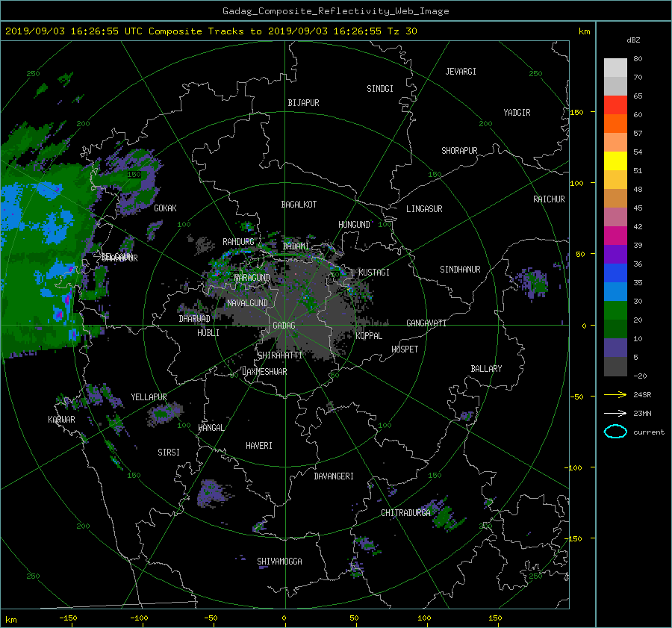The width and height of the screenshot is (672, 628).
Task: Click the DAVANGERI city label
Action: click(334, 476)
